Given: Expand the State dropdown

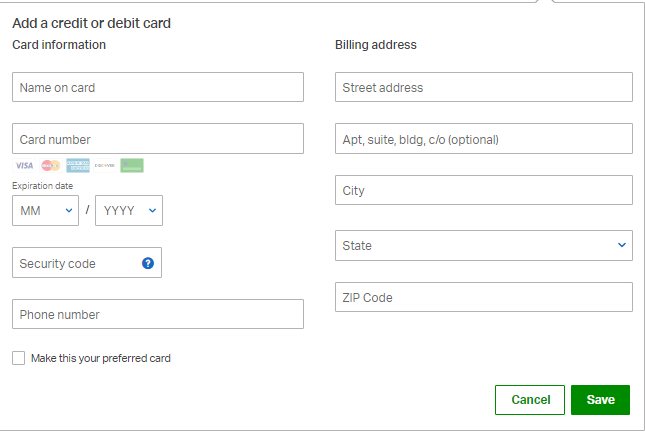Looking at the screenshot, I should (483, 245).
